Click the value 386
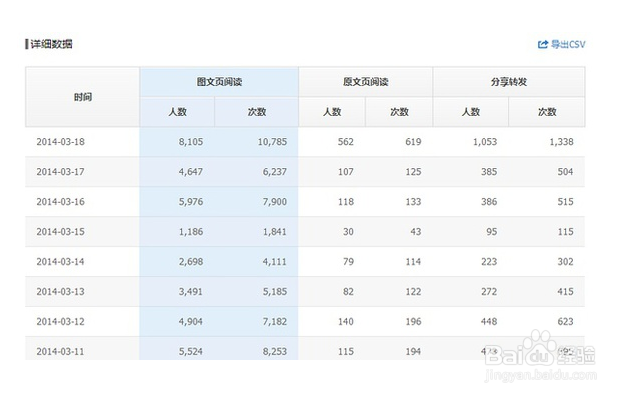This screenshot has height=397, width=633. pyautogui.click(x=489, y=202)
